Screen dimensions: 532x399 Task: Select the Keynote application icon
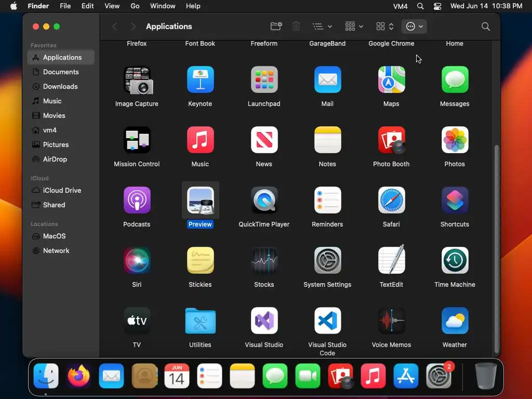pyautogui.click(x=200, y=79)
